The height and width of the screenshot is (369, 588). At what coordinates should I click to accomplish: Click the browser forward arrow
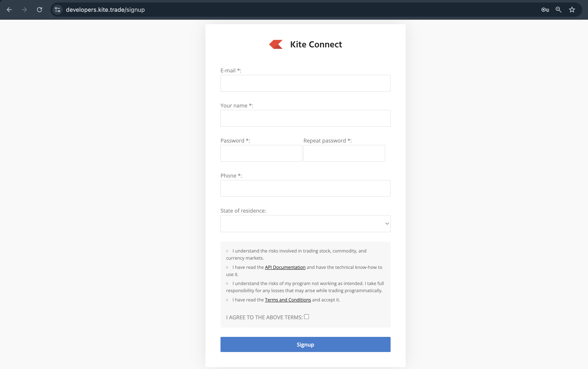24,10
